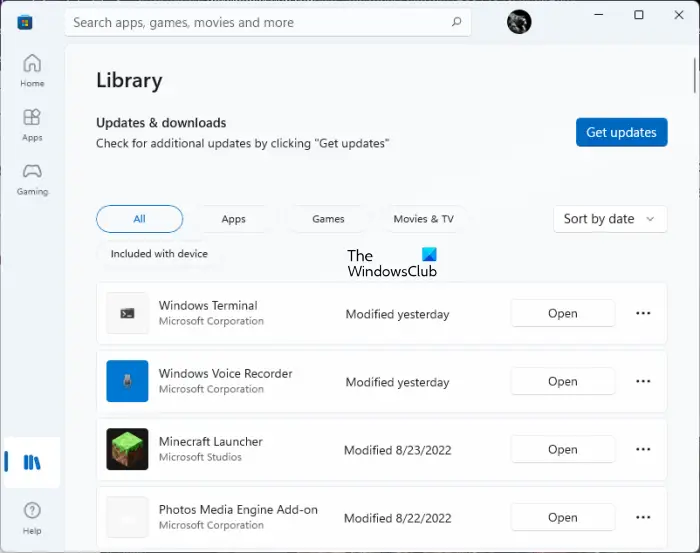Click the Photos Media Engine Add-on icon

[x=127, y=517]
